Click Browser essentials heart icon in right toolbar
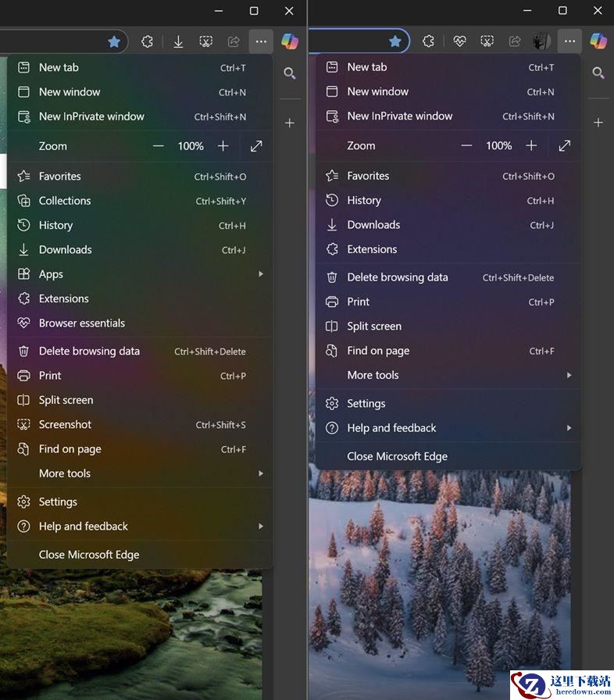Image resolution: width=614 pixels, height=700 pixels. point(459,41)
